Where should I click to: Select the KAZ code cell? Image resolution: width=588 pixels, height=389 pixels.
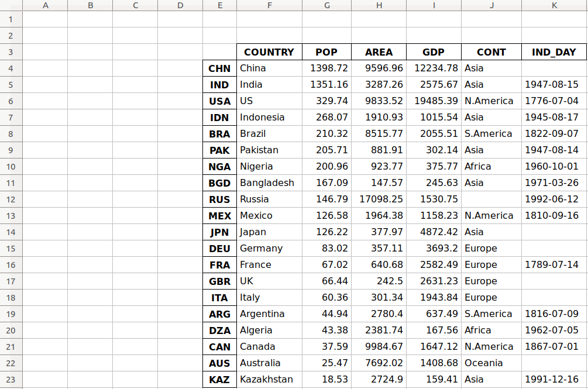220,379
